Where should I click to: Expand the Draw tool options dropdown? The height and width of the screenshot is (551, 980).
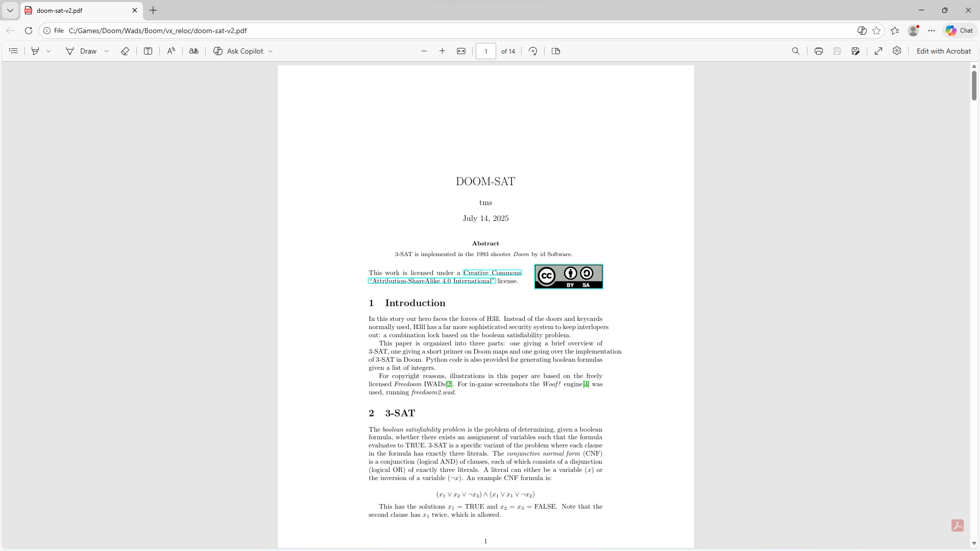(107, 51)
